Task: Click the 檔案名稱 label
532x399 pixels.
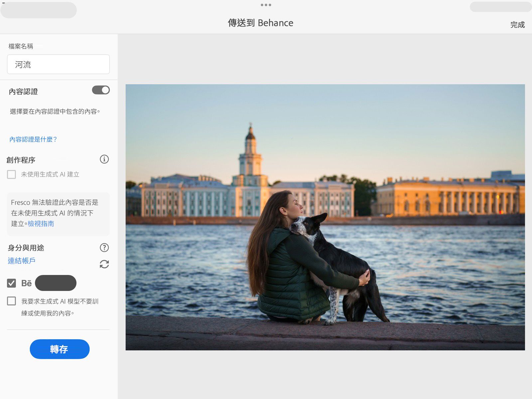Action: tap(21, 46)
